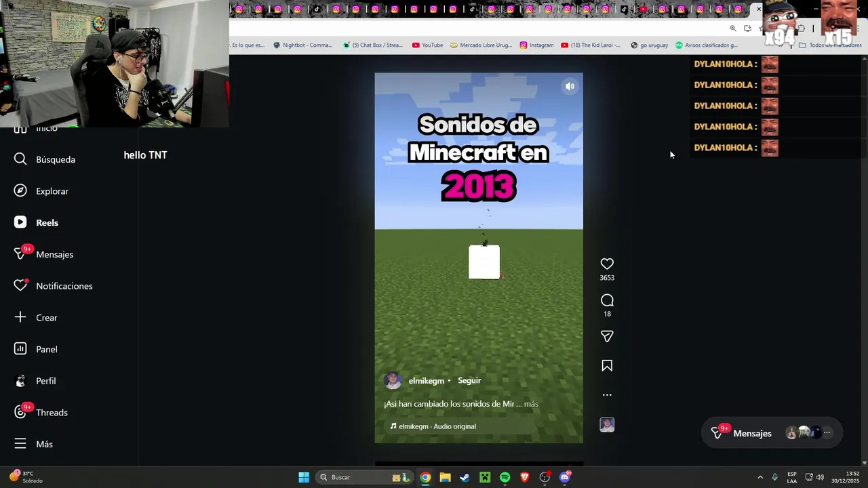Open weather widget 31°C Soleado
The image size is (868, 488).
26,477
